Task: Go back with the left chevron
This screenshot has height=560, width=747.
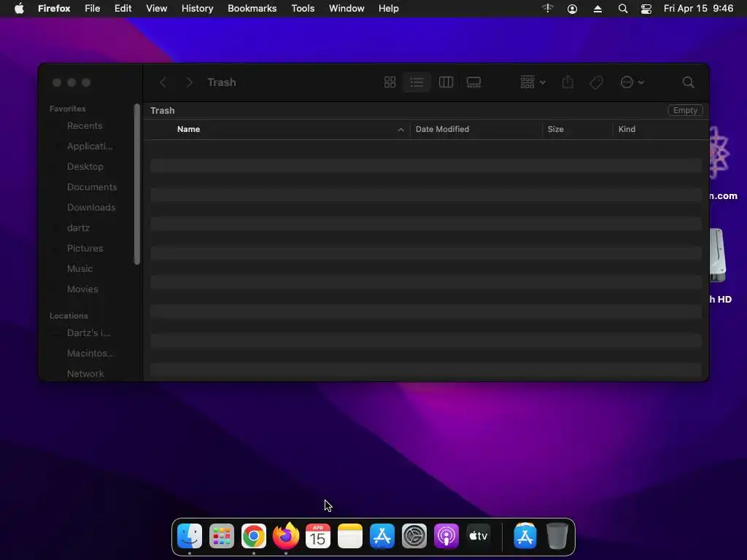Action: coord(163,82)
